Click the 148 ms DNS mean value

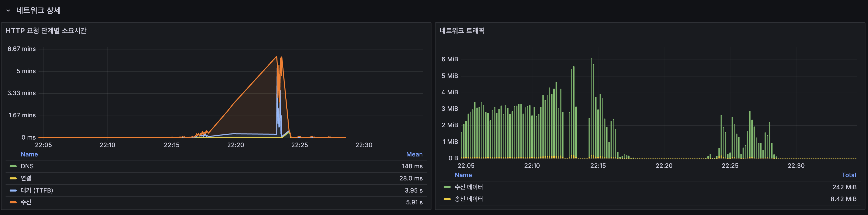tap(412, 166)
